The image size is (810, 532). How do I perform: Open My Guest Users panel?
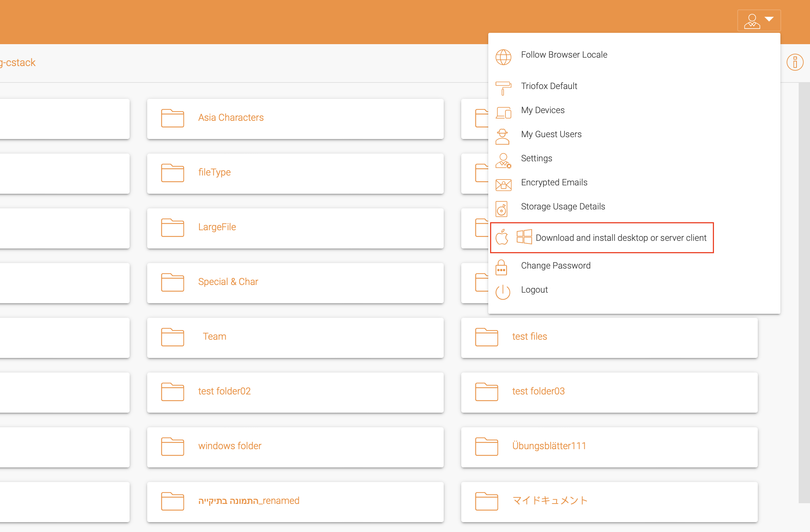coord(551,134)
